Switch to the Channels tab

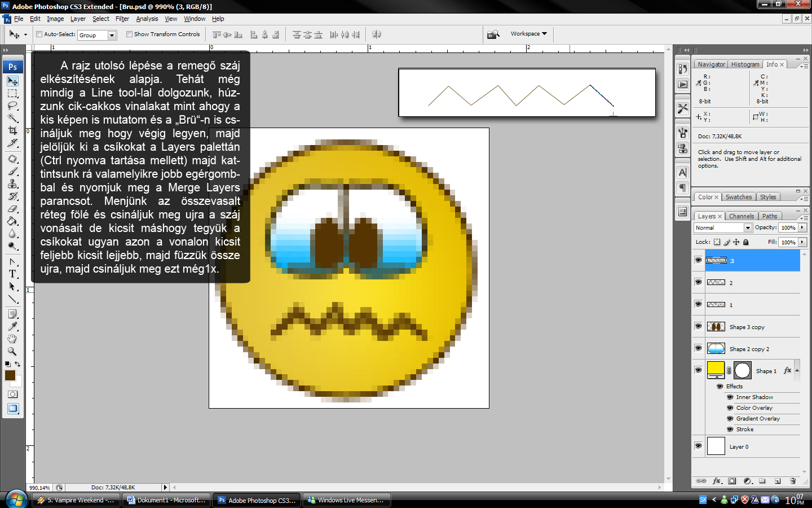[x=741, y=216]
